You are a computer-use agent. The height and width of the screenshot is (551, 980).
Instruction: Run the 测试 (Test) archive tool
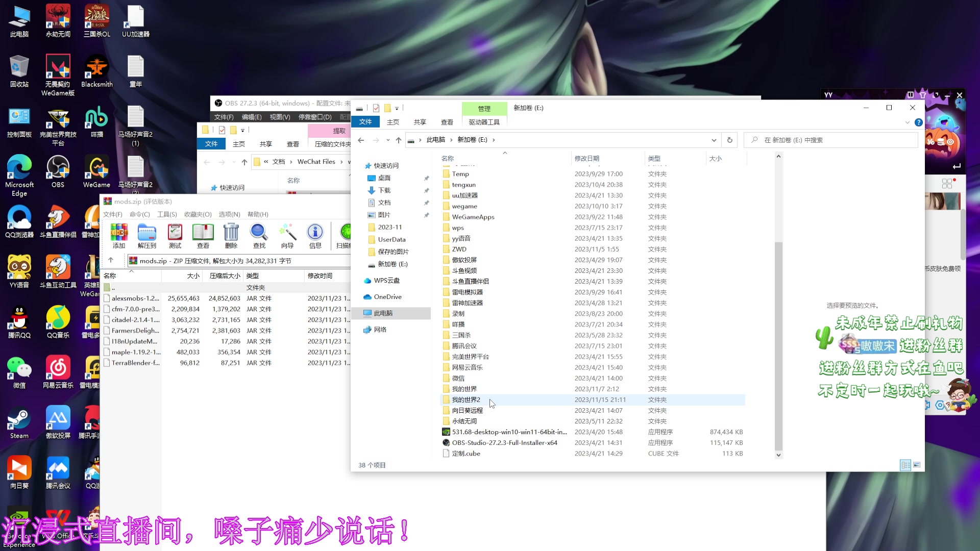pos(175,236)
